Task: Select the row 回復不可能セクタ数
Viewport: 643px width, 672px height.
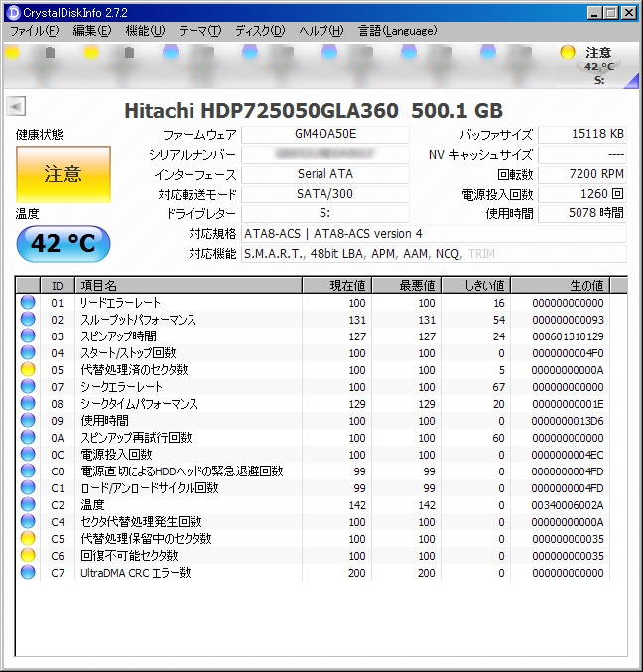Action: coord(313,556)
